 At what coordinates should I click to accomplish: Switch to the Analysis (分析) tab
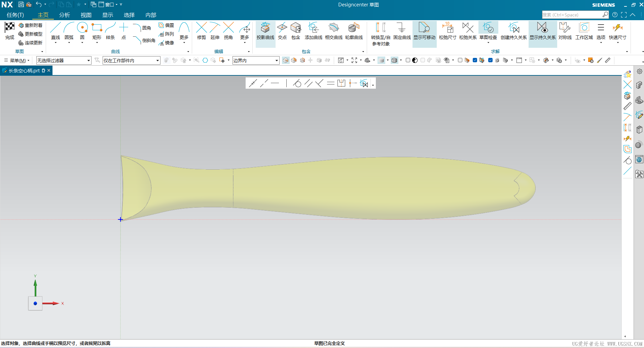65,15
